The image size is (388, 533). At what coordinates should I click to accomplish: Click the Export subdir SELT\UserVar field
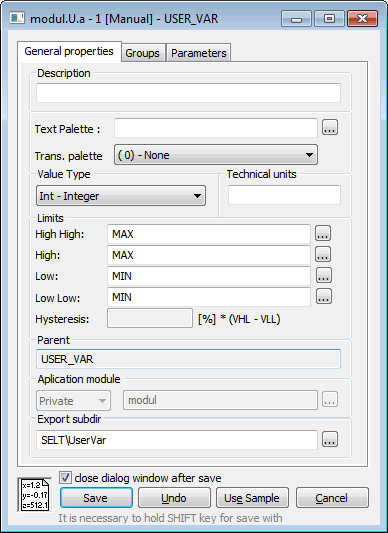point(177,440)
